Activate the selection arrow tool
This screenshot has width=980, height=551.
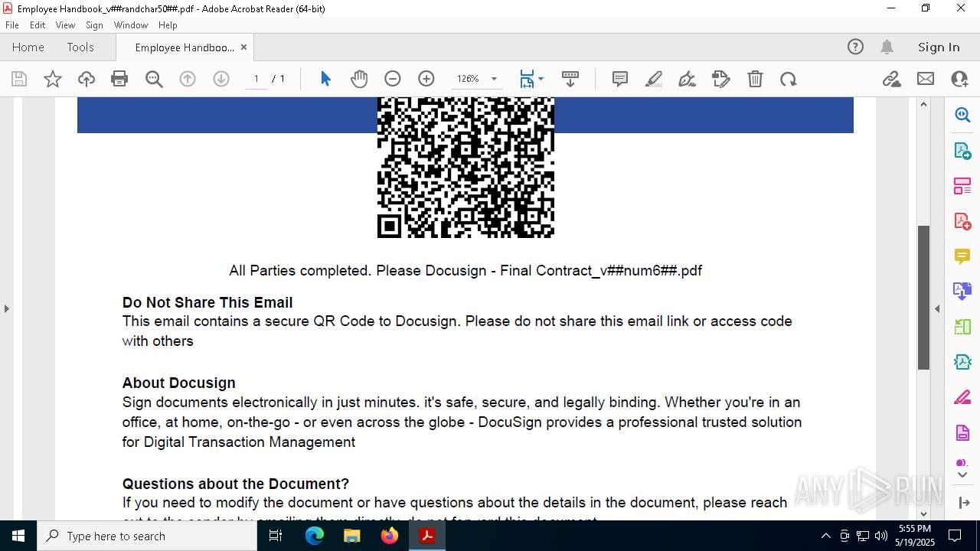tap(325, 79)
